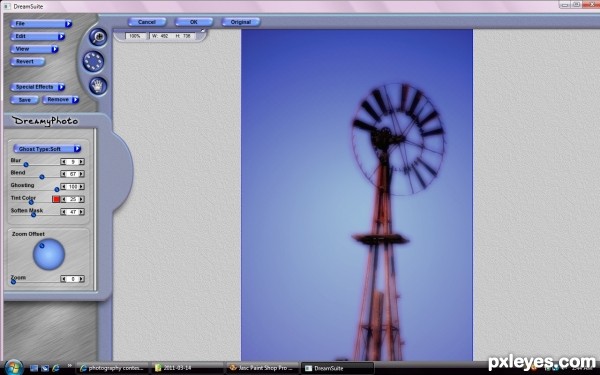Image resolution: width=600 pixels, height=375 pixels.
Task: Click the File menu arrow icon
Action: (68, 24)
